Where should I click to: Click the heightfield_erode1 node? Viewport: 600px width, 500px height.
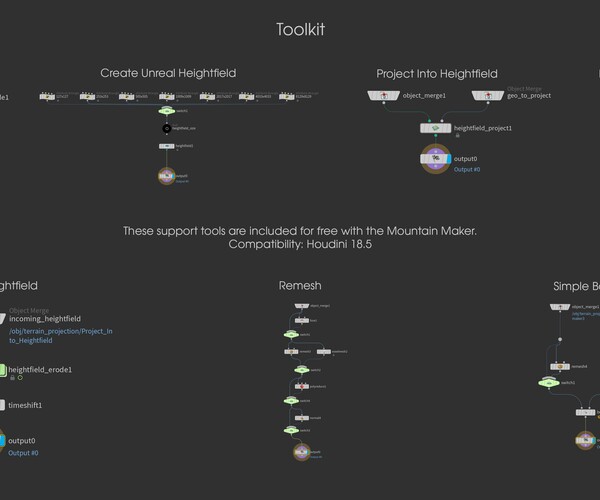pyautogui.click(x=3, y=369)
